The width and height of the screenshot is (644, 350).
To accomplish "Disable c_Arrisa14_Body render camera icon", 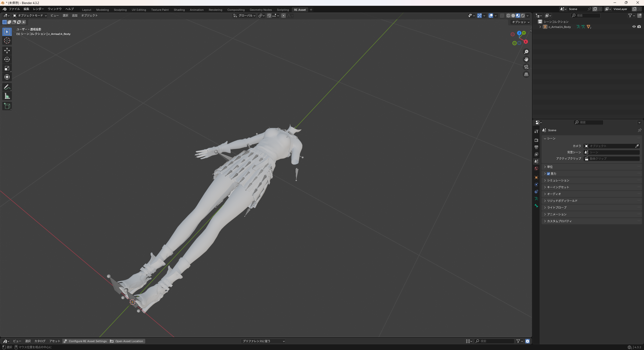I will pos(639,27).
